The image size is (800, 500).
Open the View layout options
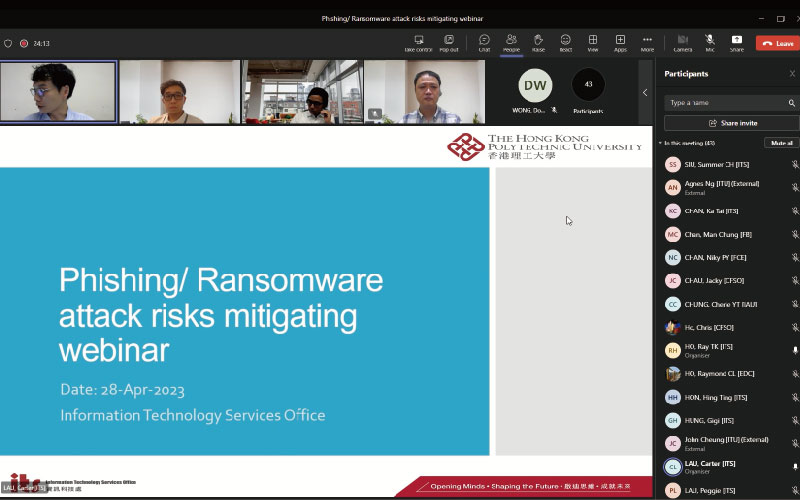coord(593,42)
